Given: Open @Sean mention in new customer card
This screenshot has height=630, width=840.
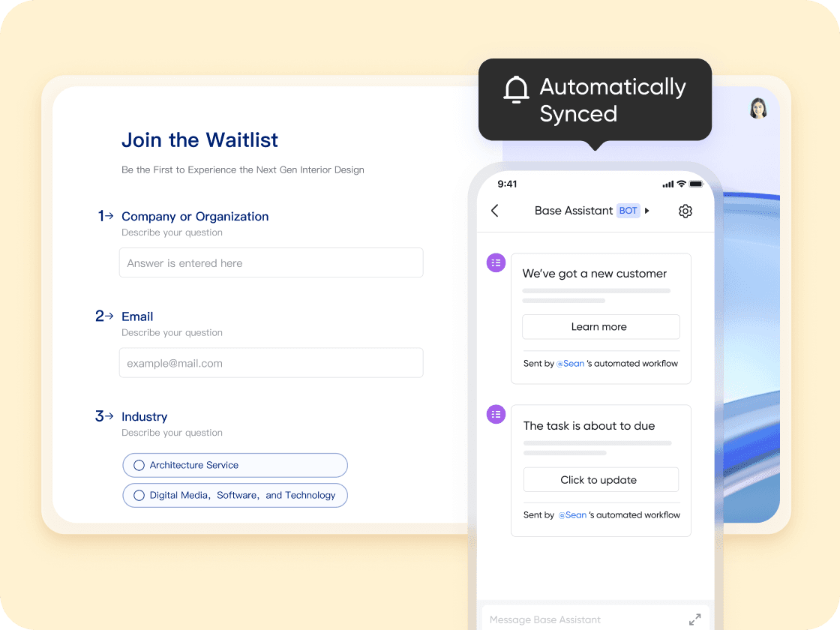Looking at the screenshot, I should click(571, 363).
